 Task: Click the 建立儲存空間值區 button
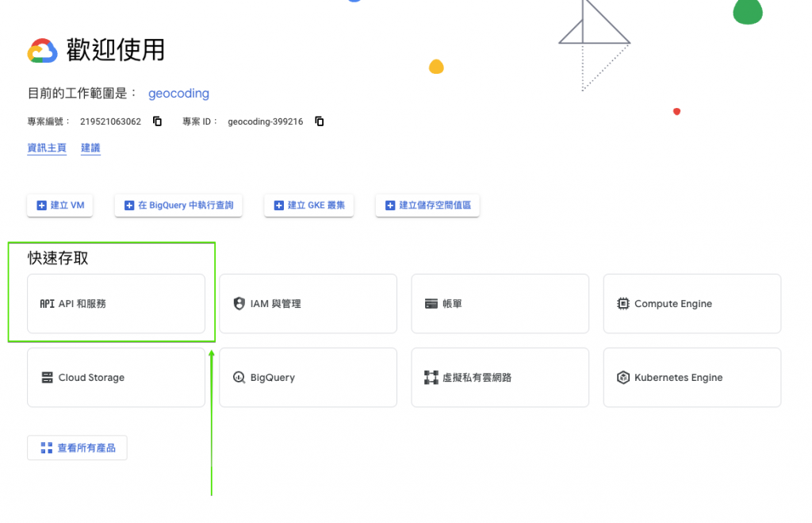pos(427,206)
